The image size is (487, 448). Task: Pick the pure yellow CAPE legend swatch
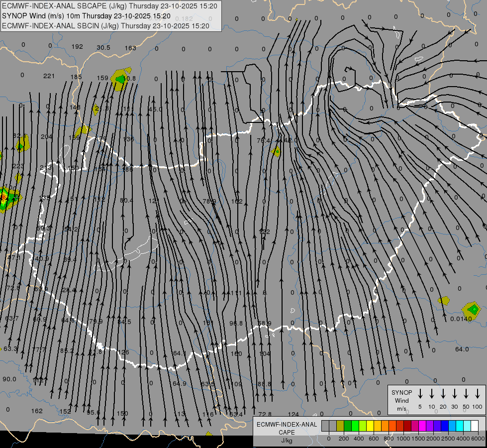pos(370,426)
